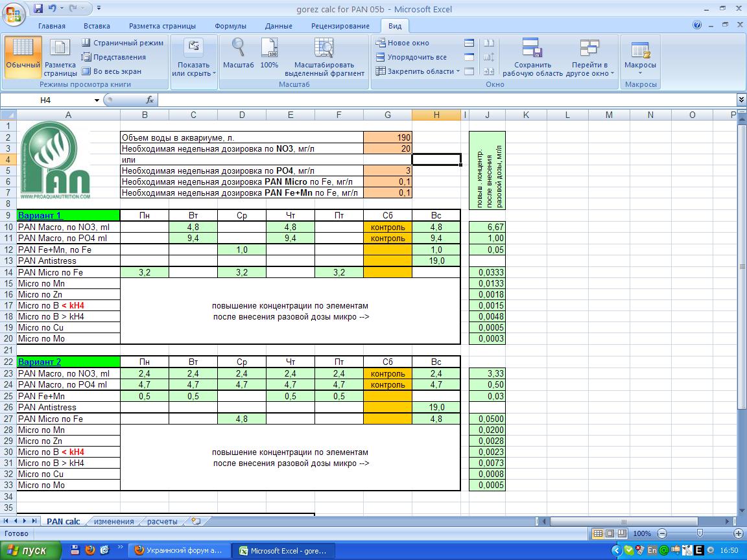Open the Zoom dialog (Масштаб) magnifier icon
Viewport: 747px width, 560px height.
[238, 49]
